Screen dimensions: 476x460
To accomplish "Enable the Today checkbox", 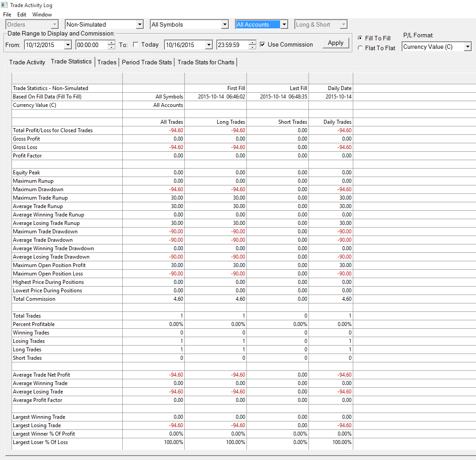I will [136, 44].
